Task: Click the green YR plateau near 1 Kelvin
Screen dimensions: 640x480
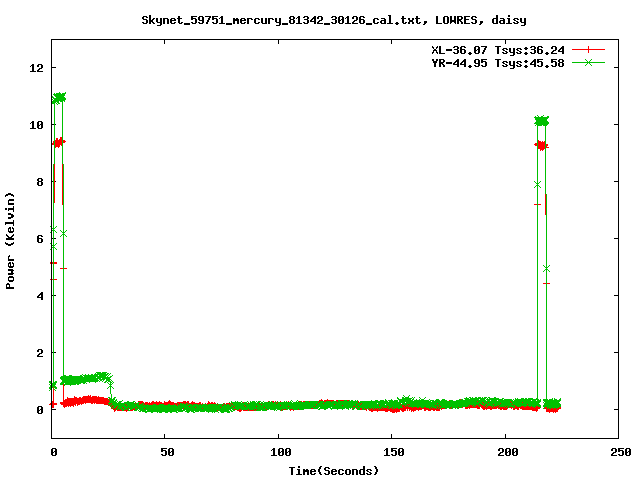Action: click(85, 379)
